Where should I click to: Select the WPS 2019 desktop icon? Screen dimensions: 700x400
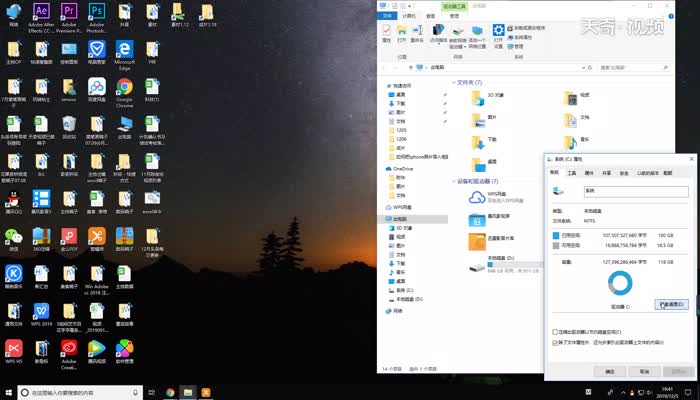pos(41,314)
